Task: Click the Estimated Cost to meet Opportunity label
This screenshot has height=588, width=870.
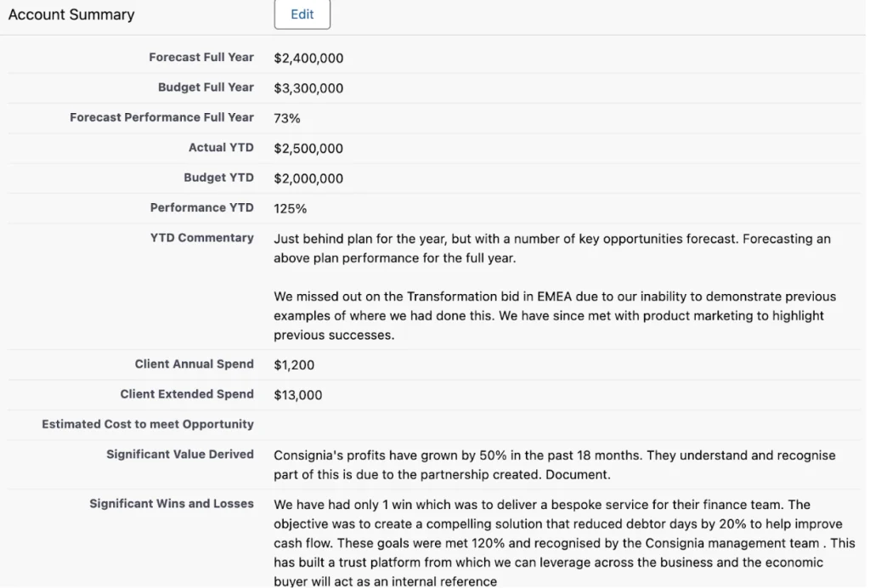Action: (148, 424)
